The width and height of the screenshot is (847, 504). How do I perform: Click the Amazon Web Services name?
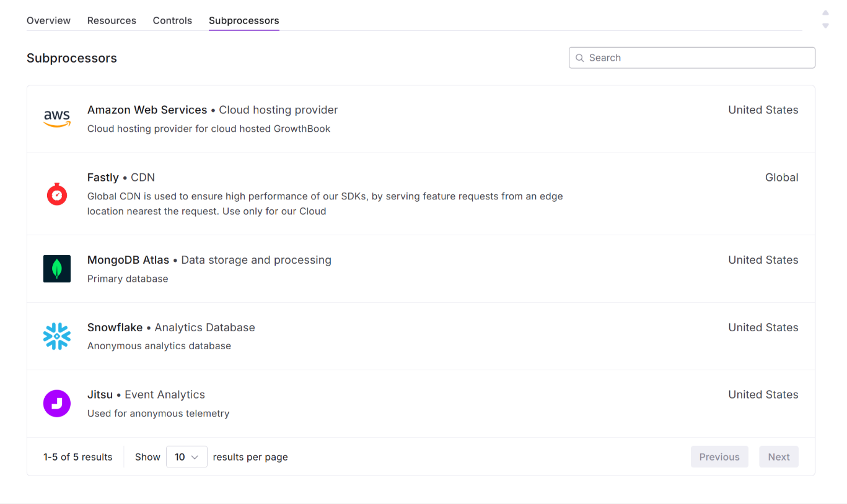click(147, 110)
